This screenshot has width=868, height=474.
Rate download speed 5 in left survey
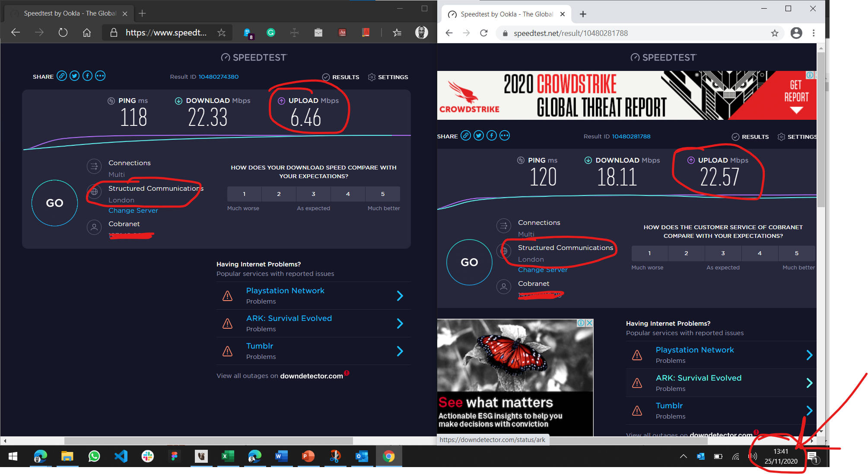point(382,194)
